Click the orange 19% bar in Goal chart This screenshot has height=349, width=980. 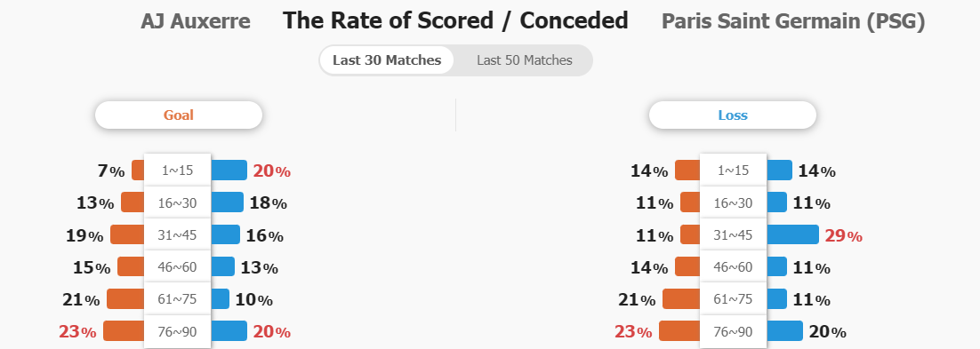[127, 234]
